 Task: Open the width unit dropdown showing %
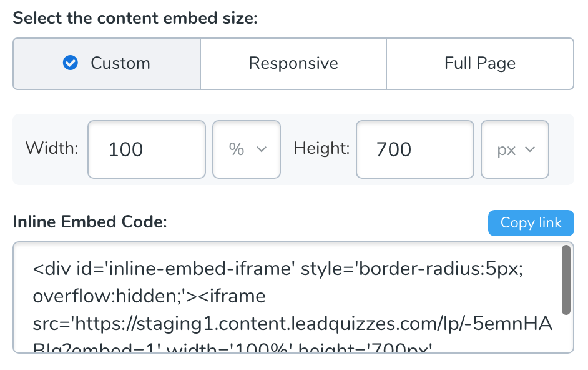point(247,149)
